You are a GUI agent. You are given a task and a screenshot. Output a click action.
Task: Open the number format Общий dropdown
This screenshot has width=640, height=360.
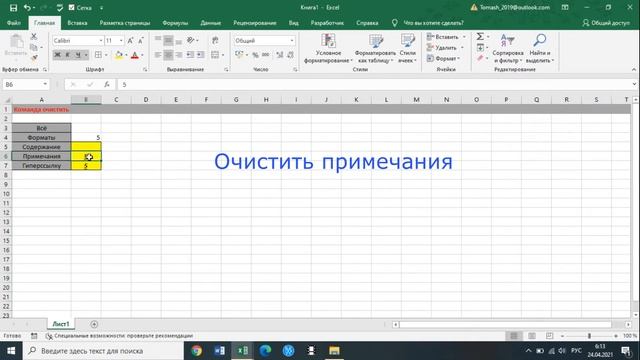click(292, 41)
